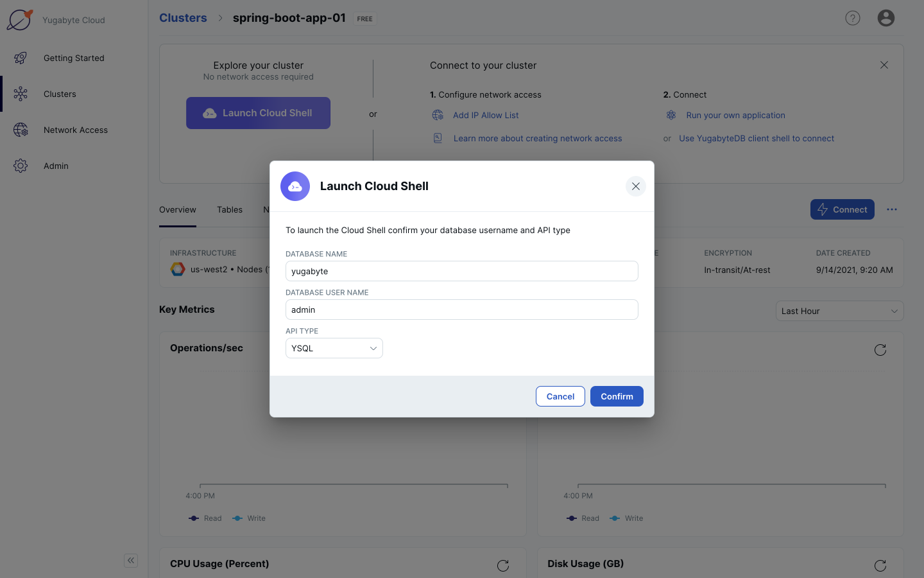The height and width of the screenshot is (578, 924).
Task: Open the help question mark icon
Action: 852,18
